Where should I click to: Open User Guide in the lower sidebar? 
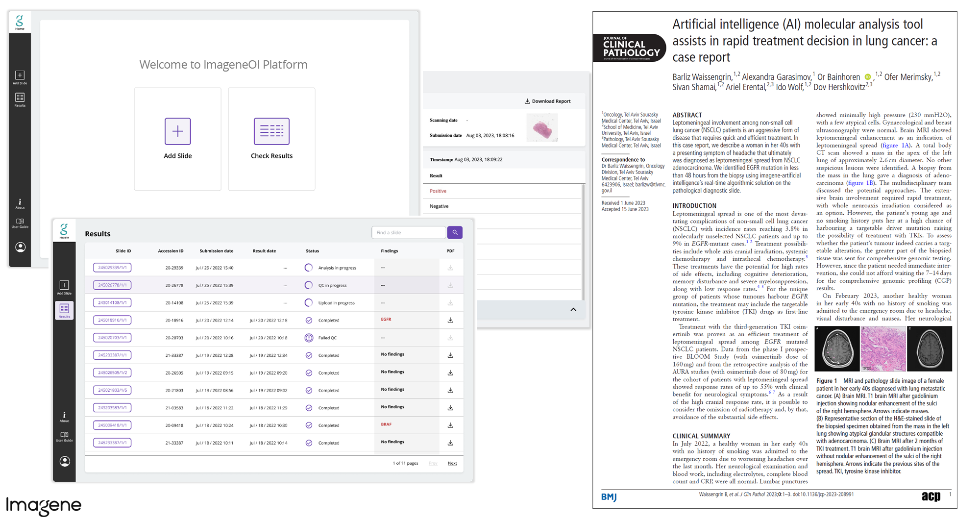click(64, 436)
